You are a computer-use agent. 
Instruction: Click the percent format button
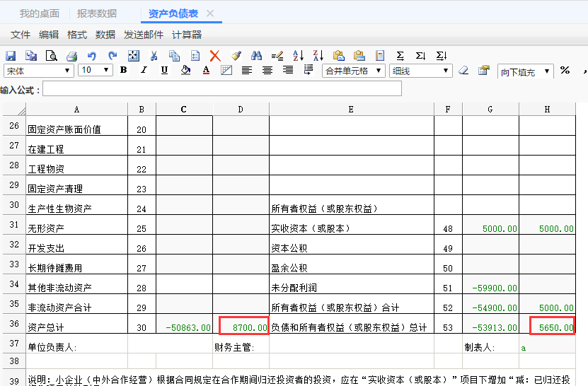[x=565, y=70]
